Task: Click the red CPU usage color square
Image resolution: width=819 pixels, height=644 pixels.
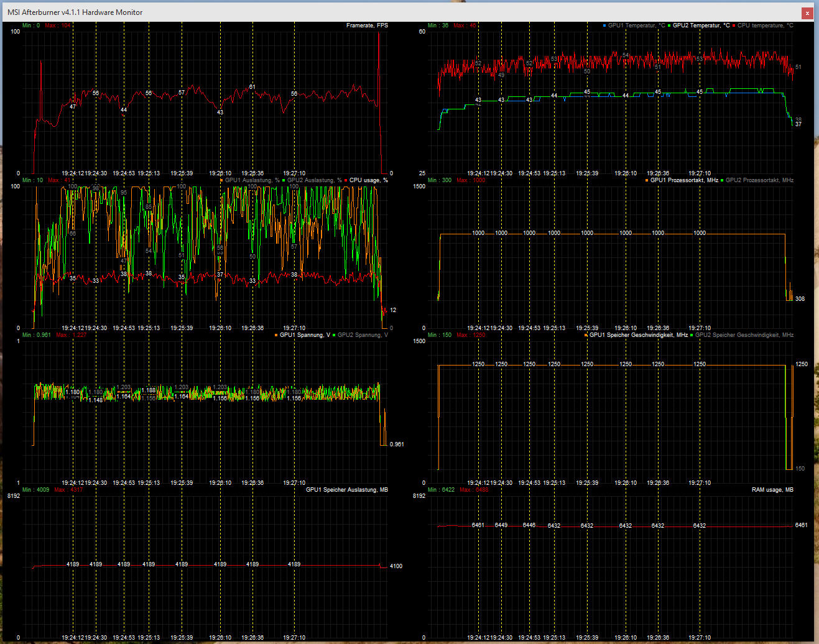Action: [x=346, y=180]
